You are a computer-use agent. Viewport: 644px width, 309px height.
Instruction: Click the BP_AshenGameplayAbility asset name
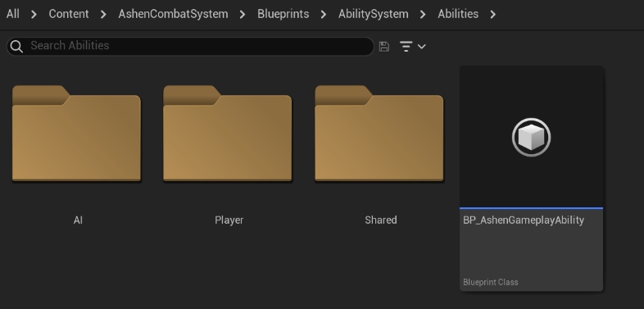coord(524,220)
